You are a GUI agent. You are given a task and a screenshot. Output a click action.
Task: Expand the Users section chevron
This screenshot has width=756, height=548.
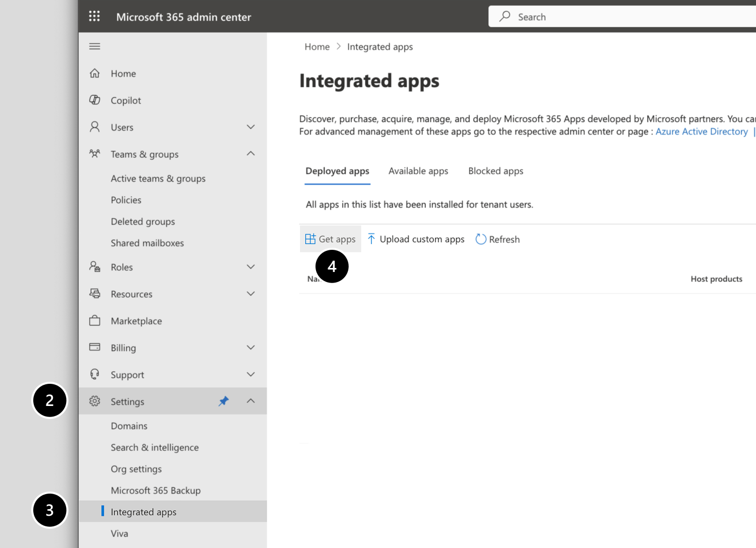[250, 127]
